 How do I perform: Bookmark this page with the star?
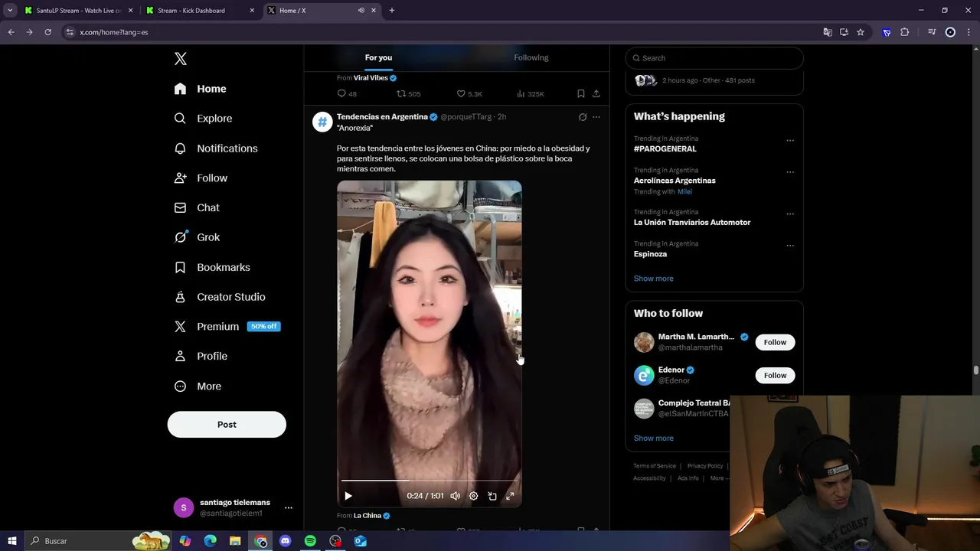(x=861, y=32)
